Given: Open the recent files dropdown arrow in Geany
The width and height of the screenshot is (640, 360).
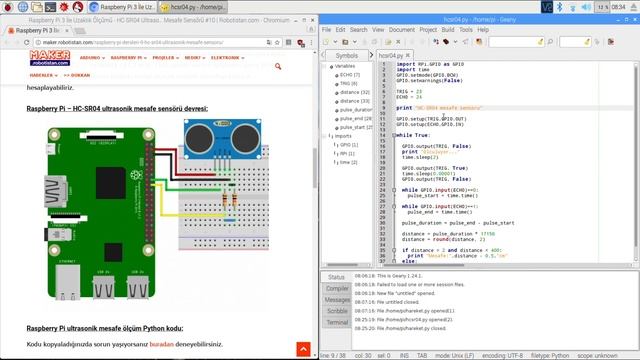Looking at the screenshot, I should [354, 42].
